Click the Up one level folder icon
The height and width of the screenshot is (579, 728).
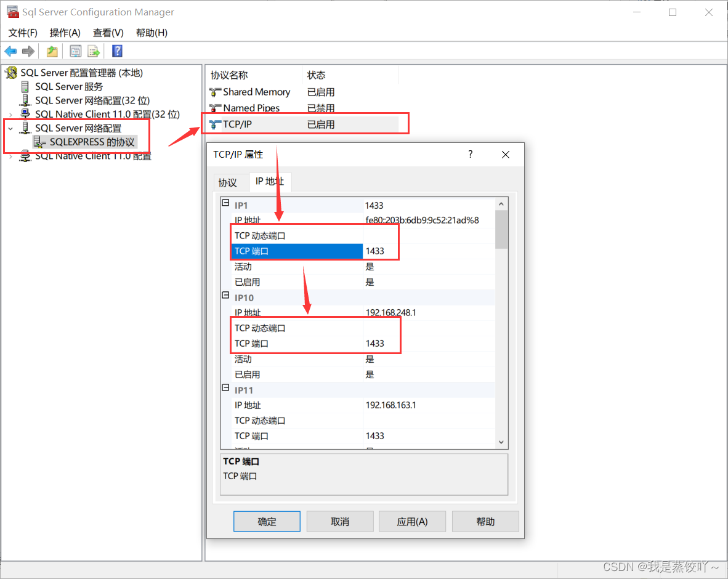[x=52, y=51]
